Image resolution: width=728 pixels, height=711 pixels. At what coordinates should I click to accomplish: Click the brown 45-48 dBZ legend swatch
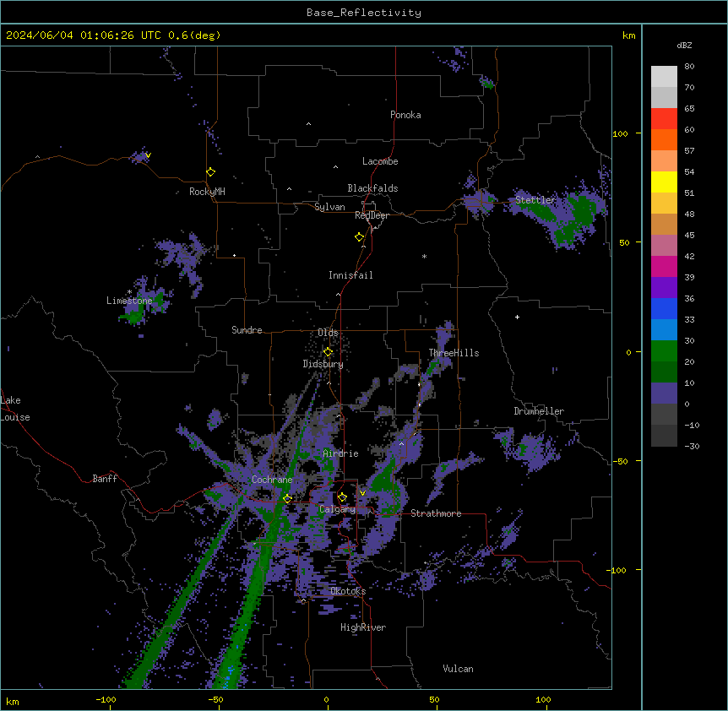pyautogui.click(x=664, y=224)
